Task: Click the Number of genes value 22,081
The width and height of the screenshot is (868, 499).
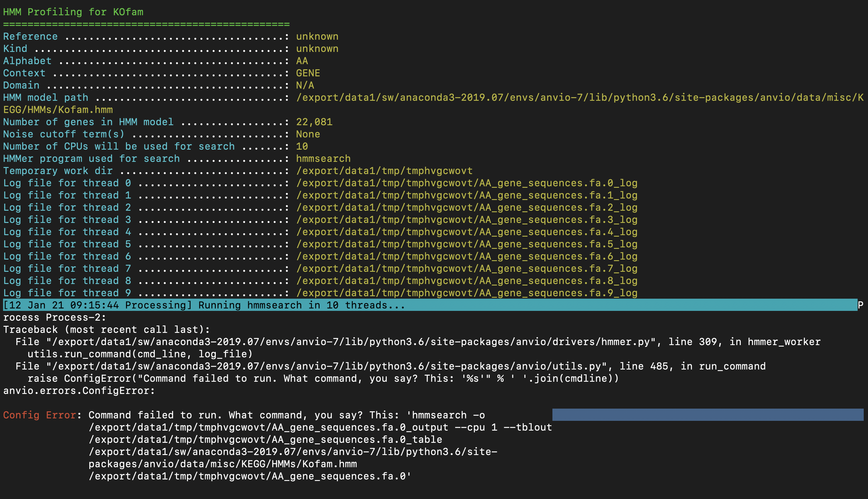Action: click(314, 122)
